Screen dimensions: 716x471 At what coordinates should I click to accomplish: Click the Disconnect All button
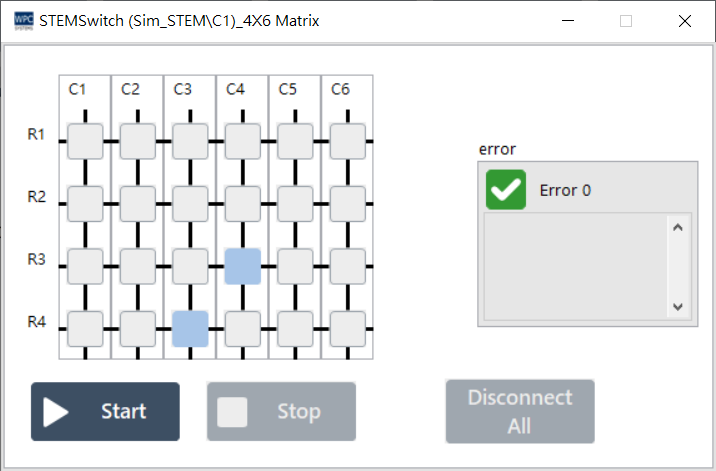point(520,411)
